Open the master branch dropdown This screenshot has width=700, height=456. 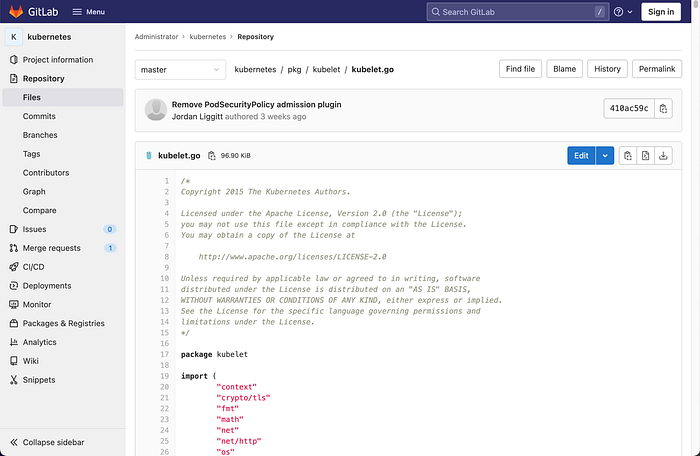click(180, 70)
